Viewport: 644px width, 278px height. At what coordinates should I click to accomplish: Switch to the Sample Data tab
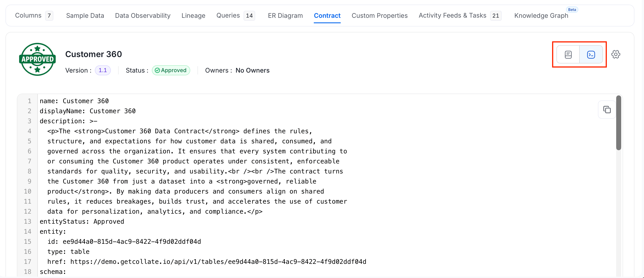pyautogui.click(x=85, y=16)
